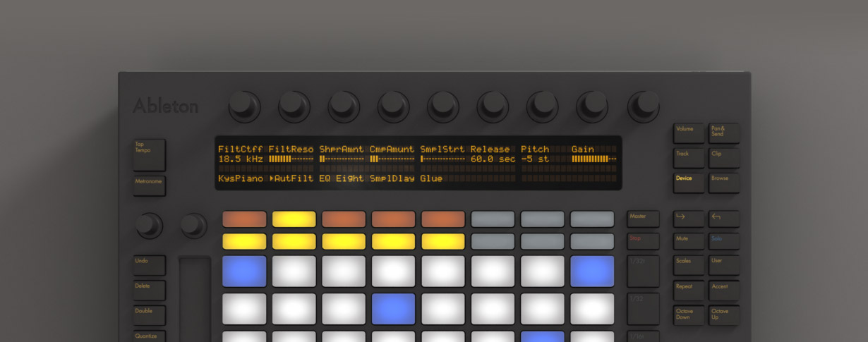Click the vertical touch strip
This screenshot has width=868, height=342.
(x=195, y=300)
